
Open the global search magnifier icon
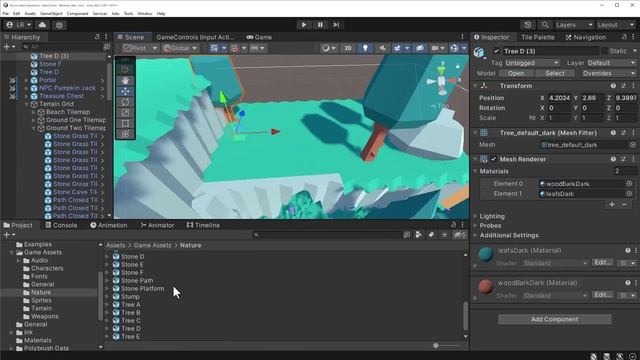(x=545, y=25)
